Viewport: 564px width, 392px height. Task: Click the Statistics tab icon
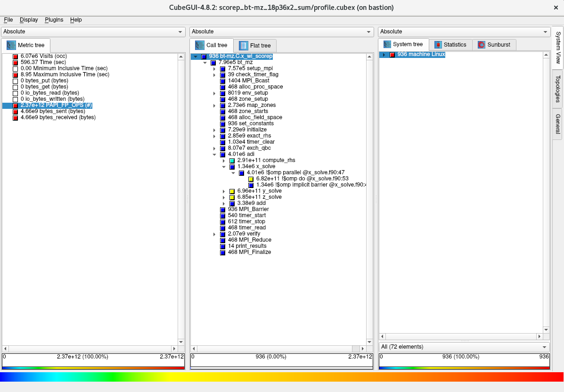tap(438, 45)
